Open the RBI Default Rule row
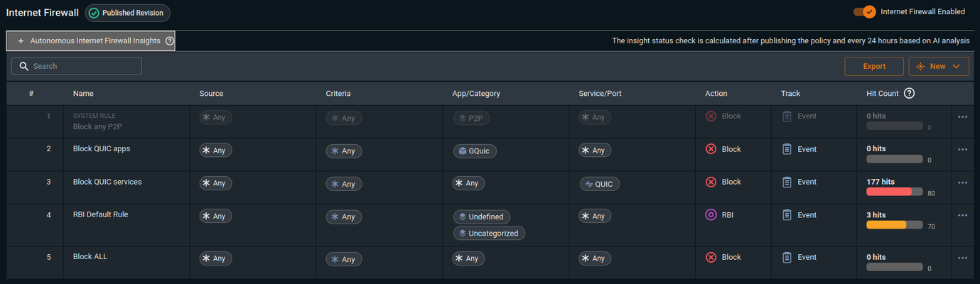This screenshot has height=284, width=980. (x=490, y=225)
